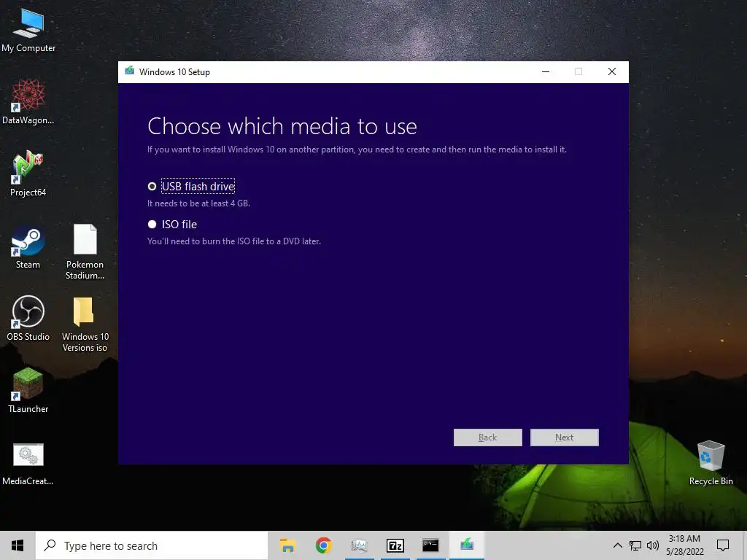The height and width of the screenshot is (560, 747).
Task: Click the Next button in setup
Action: pos(564,437)
